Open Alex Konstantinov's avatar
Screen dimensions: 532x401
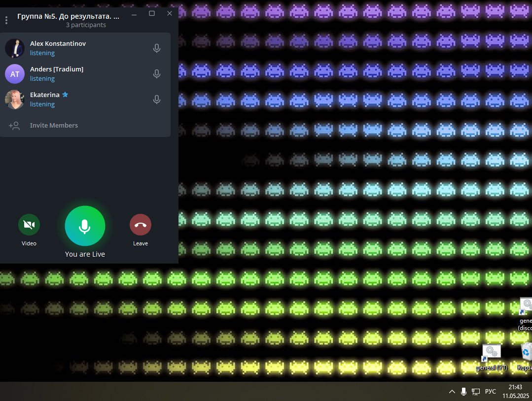pyautogui.click(x=15, y=48)
